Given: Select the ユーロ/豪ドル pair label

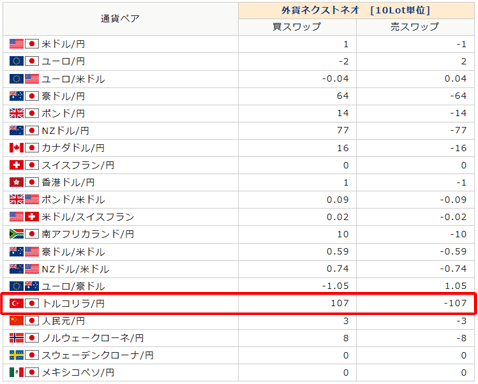Looking at the screenshot, I should coord(73,286).
